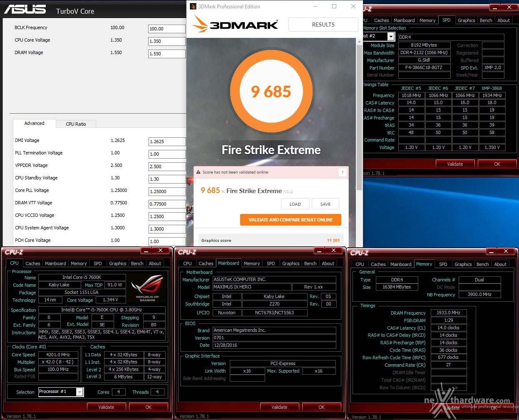The height and width of the screenshot is (420, 519).
Task: Switch to the CPU Ratio tab in TurboV Core
Action: tap(76, 124)
